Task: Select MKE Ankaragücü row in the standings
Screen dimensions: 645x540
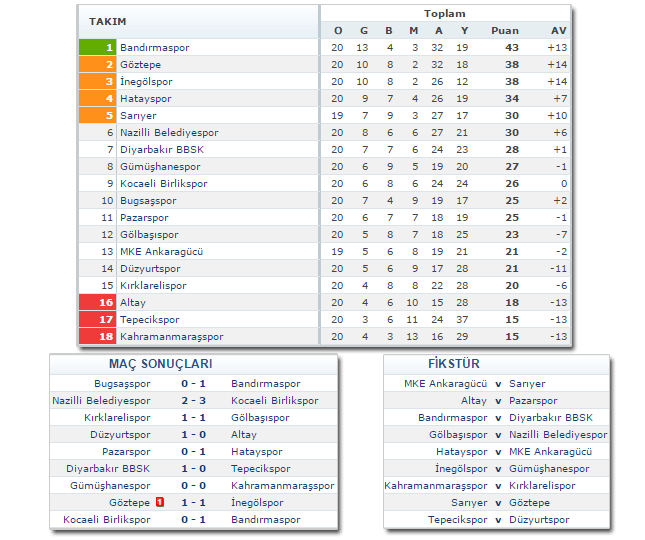Action: tap(161, 252)
